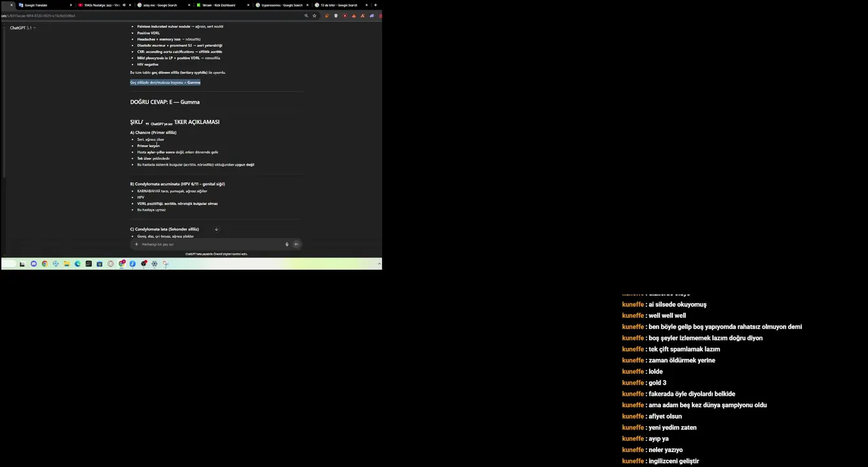Click the 'A) Chancre (Primer sifiliz)' heading
The image size is (868, 467).
[153, 132]
